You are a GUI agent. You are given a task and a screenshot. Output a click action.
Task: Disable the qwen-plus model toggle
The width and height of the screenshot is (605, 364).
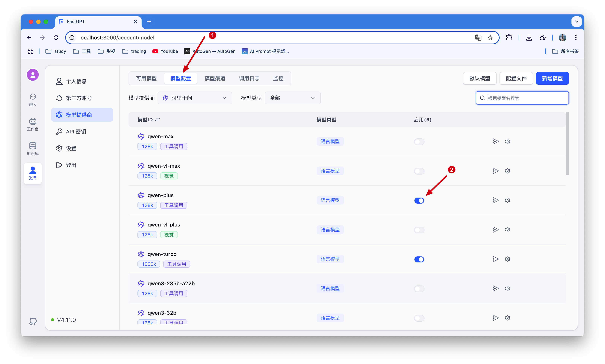(x=419, y=201)
